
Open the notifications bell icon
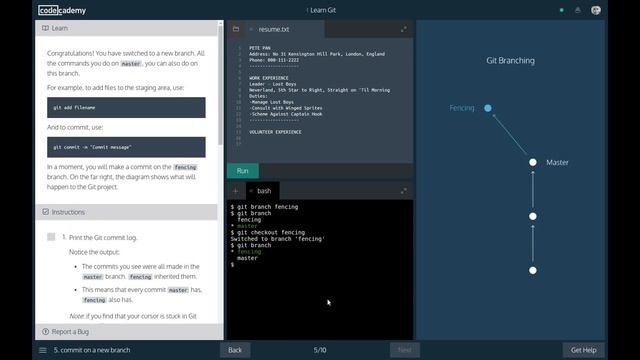pos(578,10)
